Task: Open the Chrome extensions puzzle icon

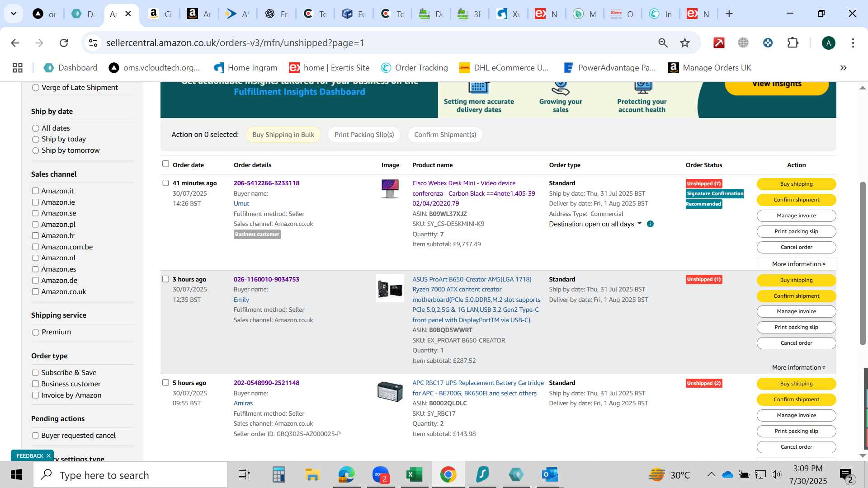Action: pos(793,43)
